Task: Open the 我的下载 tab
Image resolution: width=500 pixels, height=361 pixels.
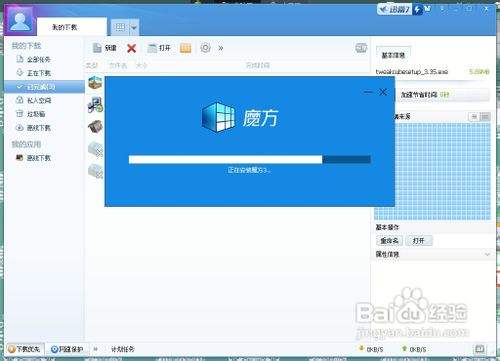Action: pyautogui.click(x=71, y=27)
